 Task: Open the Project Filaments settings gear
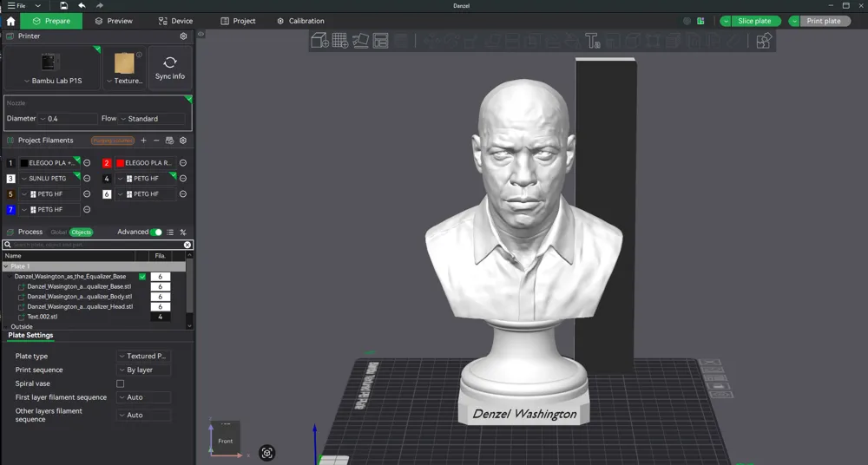point(183,141)
